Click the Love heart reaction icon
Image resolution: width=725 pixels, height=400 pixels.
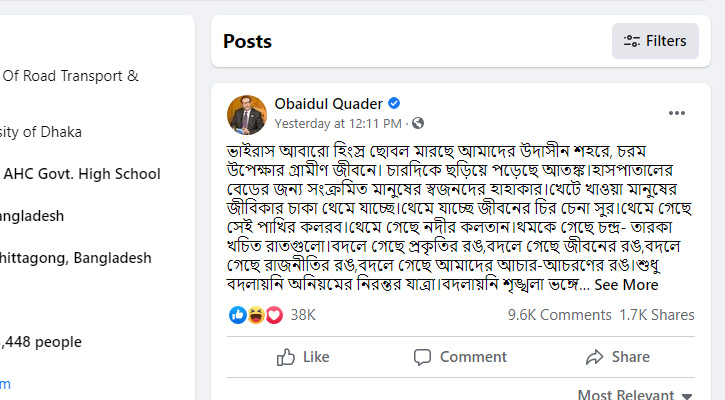[272, 315]
